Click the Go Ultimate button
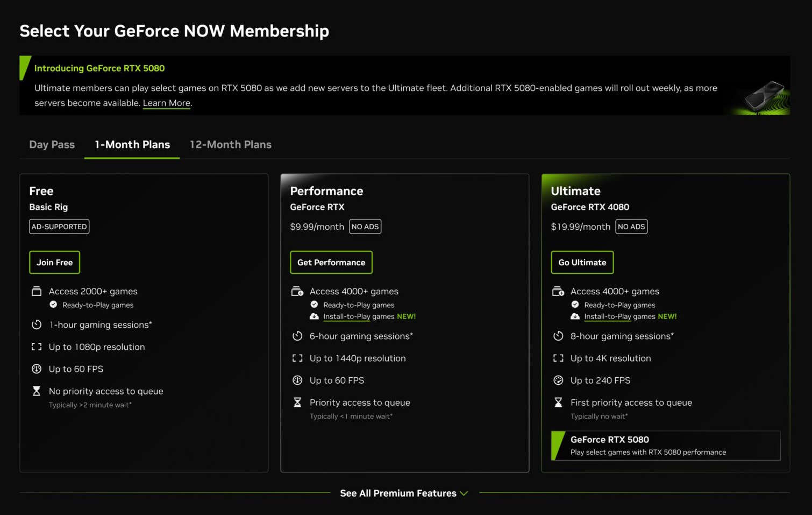 [582, 262]
